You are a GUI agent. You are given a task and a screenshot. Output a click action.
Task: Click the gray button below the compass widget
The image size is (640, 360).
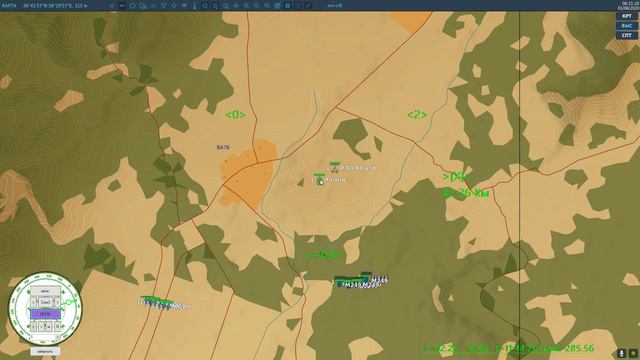45,351
